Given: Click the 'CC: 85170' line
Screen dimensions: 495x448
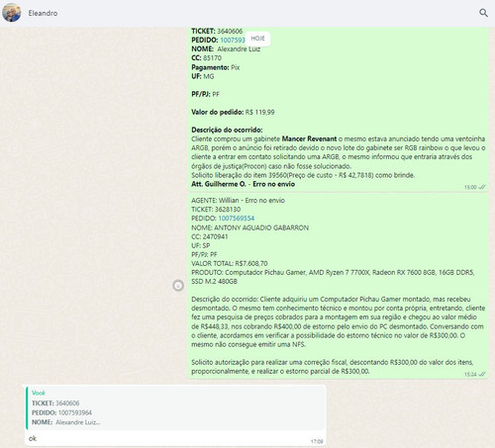Looking at the screenshot, I should tap(207, 58).
